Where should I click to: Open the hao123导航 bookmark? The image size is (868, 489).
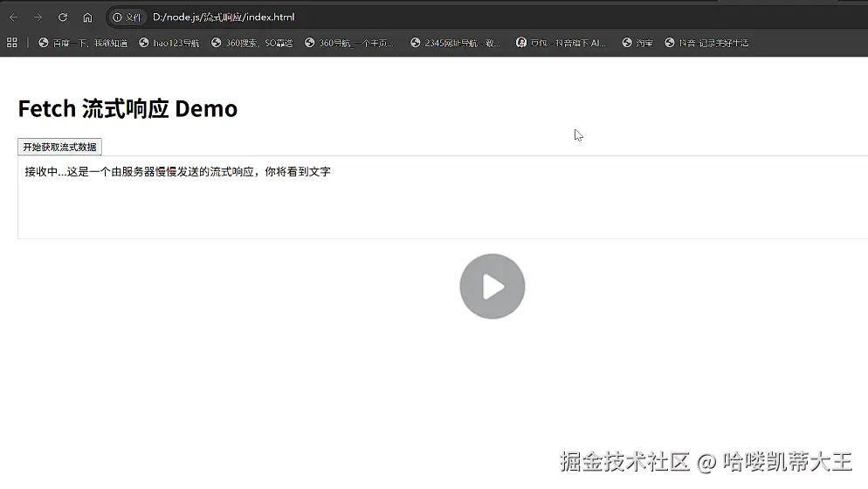tap(169, 43)
